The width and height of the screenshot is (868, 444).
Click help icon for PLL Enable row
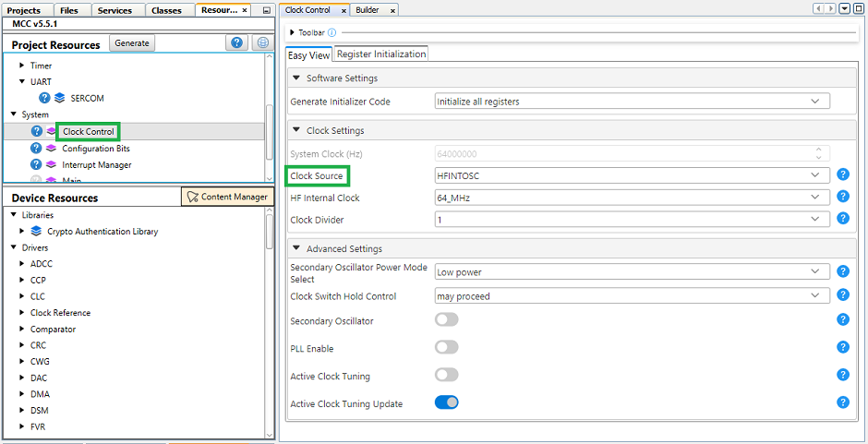(842, 347)
